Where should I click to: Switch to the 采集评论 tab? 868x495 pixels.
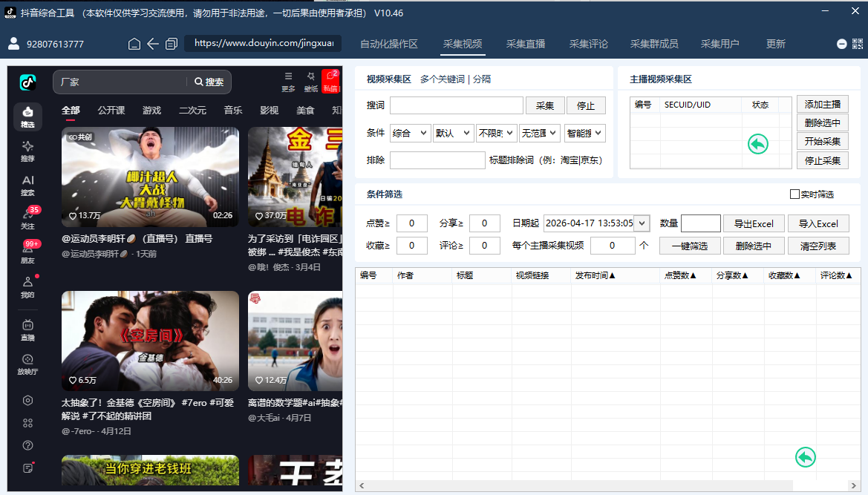coord(589,44)
